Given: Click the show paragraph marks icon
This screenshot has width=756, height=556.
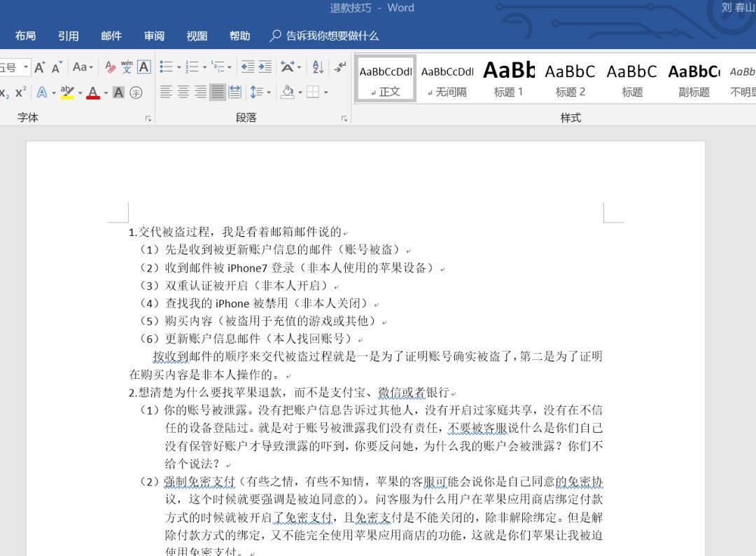Looking at the screenshot, I should click(340, 67).
